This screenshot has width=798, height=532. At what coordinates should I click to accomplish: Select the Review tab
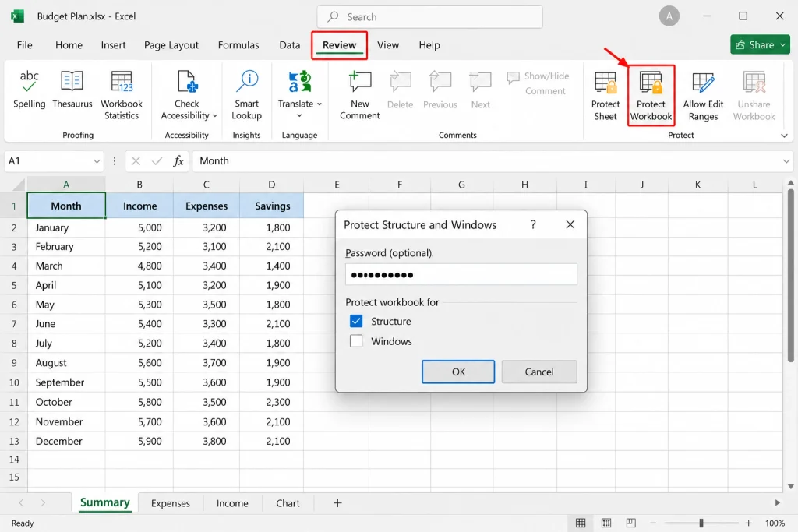[x=340, y=44]
